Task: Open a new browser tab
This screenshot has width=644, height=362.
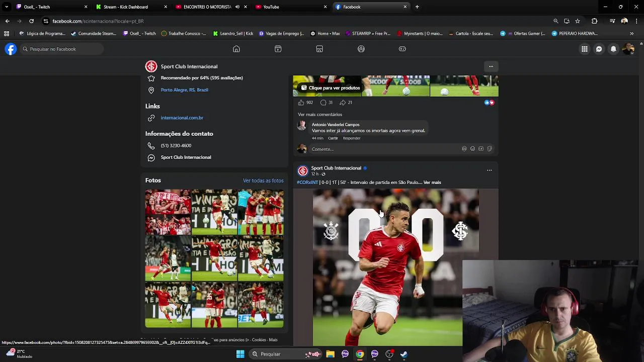Action: coord(417,7)
